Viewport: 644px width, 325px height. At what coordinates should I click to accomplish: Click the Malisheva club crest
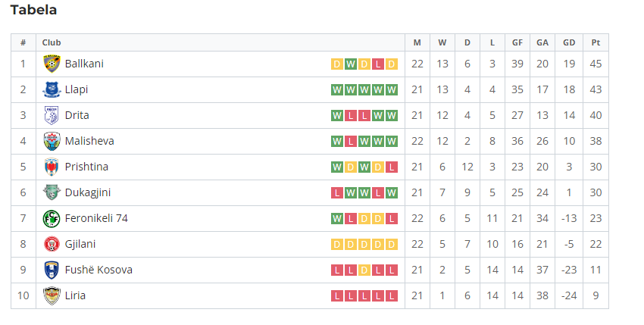click(52, 142)
